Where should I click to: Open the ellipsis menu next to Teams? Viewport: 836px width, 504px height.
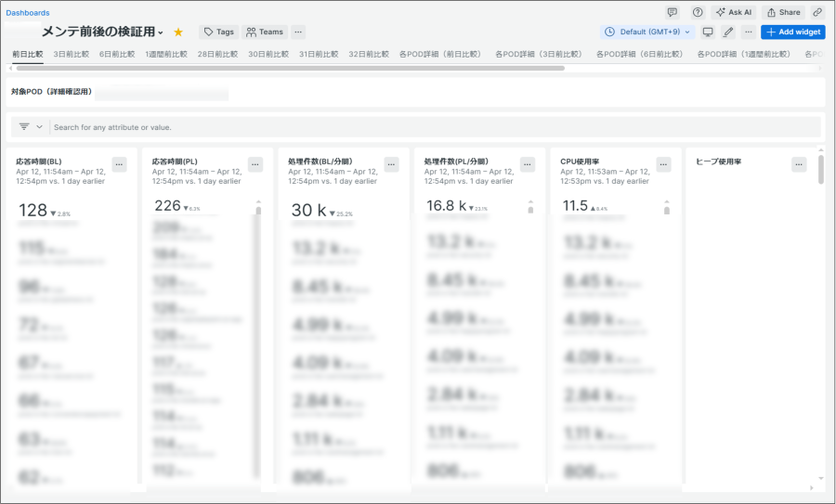click(x=298, y=32)
